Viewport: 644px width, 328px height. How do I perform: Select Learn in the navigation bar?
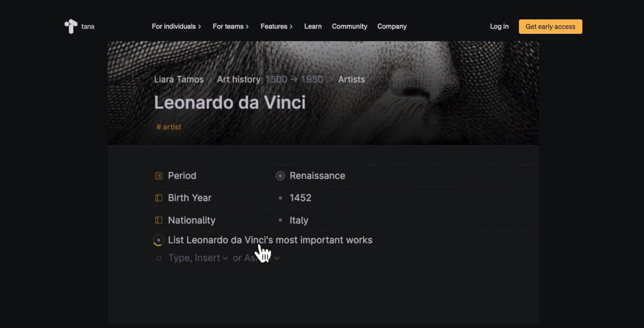pyautogui.click(x=313, y=26)
